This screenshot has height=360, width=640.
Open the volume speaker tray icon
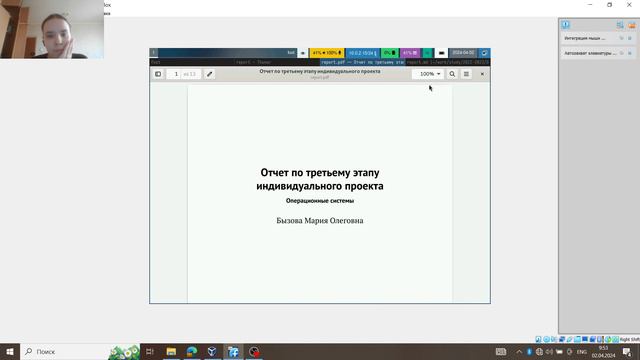coord(549,352)
